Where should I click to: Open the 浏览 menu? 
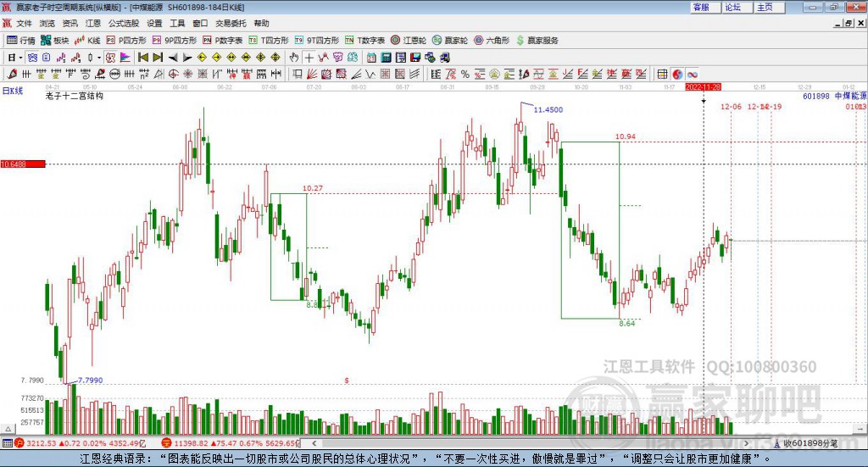(x=47, y=23)
